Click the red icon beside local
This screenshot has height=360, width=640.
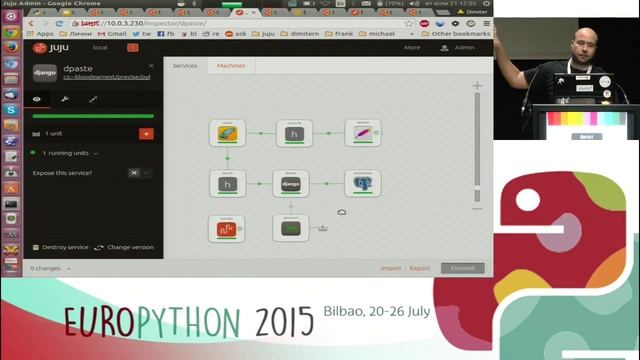click(x=133, y=48)
